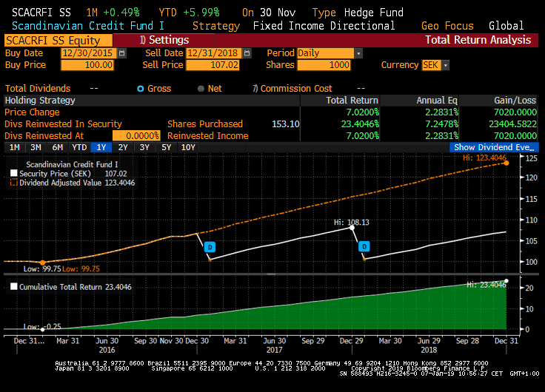Switch chart range to 1M

(15, 147)
